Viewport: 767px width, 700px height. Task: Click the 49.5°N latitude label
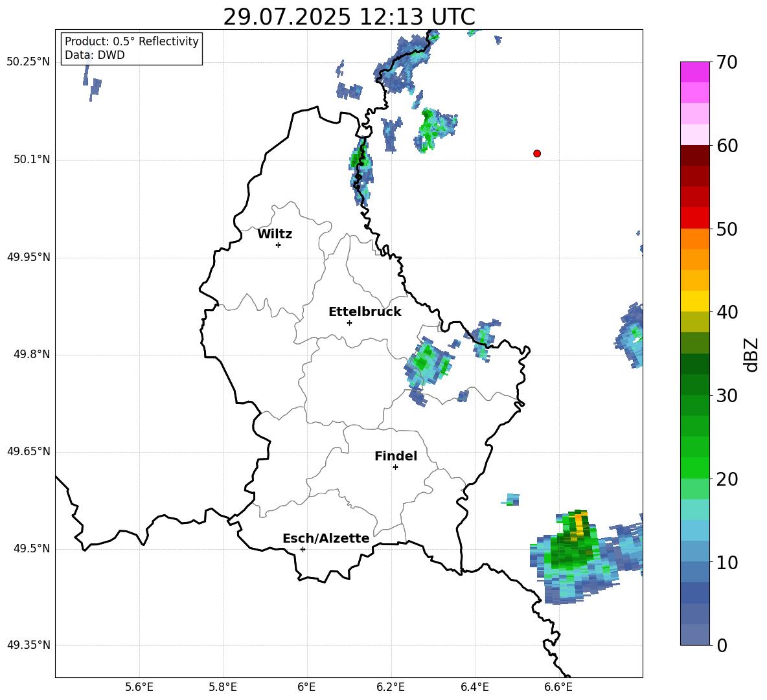pyautogui.click(x=32, y=548)
